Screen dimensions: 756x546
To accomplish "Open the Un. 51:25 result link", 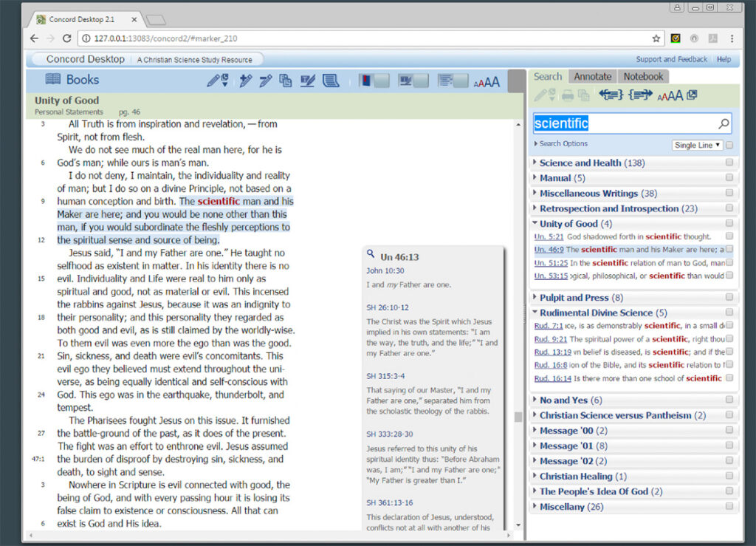I will [551, 263].
